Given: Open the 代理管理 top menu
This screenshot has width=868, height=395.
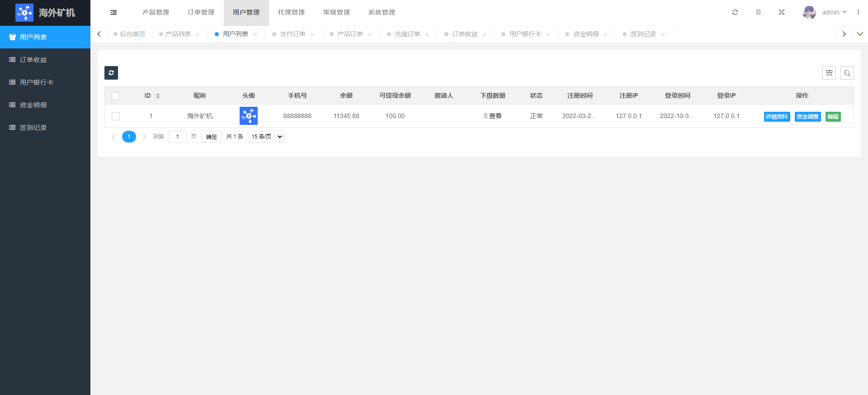Looking at the screenshot, I should click(291, 13).
